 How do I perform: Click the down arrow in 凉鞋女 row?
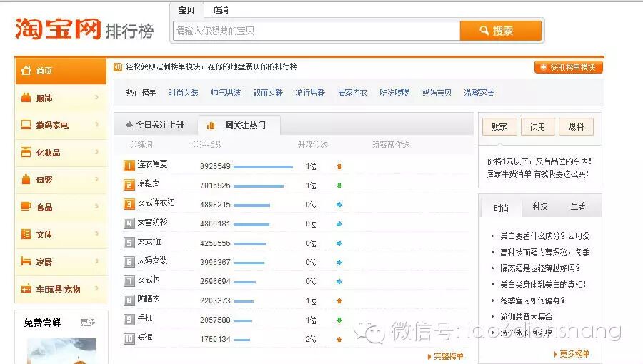(x=339, y=186)
